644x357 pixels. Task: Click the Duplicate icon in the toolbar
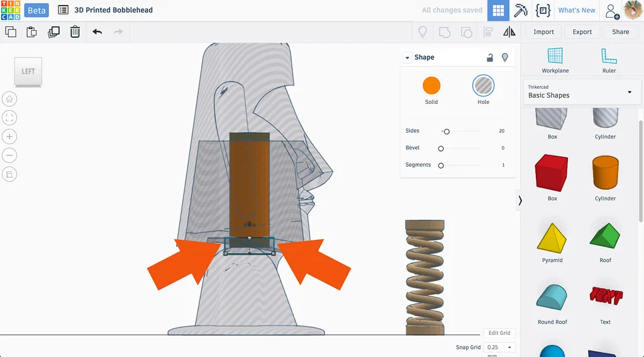tap(53, 31)
